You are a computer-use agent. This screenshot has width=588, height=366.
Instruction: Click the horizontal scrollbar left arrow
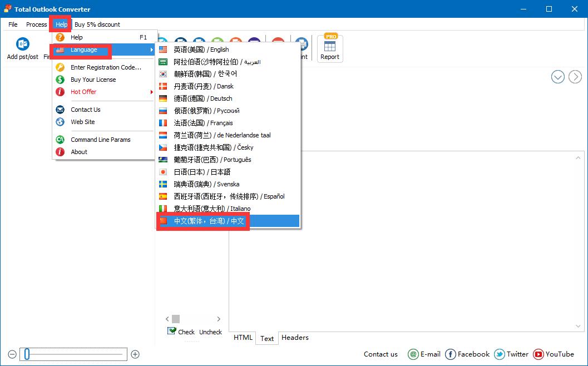click(x=167, y=319)
